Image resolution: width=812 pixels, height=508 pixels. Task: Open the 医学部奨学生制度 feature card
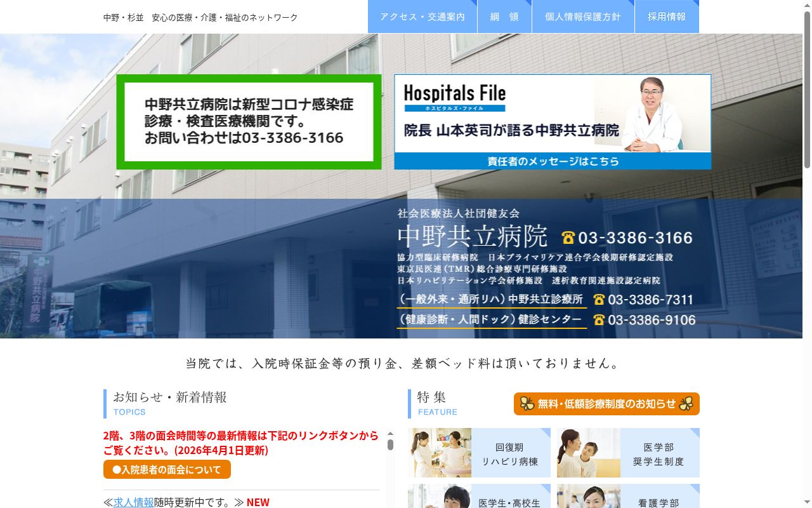[x=628, y=453]
